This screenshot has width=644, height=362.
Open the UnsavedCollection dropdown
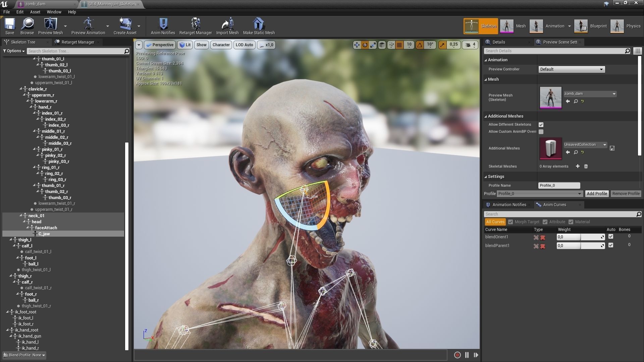pyautogui.click(x=585, y=145)
